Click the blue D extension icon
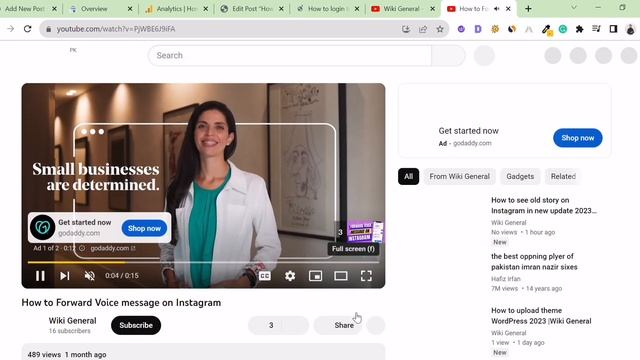The image size is (640, 360). point(478,29)
